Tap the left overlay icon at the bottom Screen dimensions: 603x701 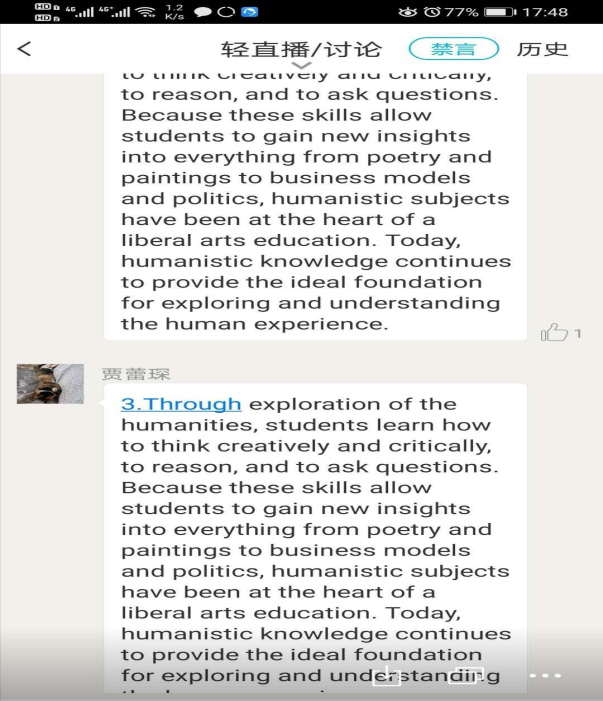click(x=387, y=676)
